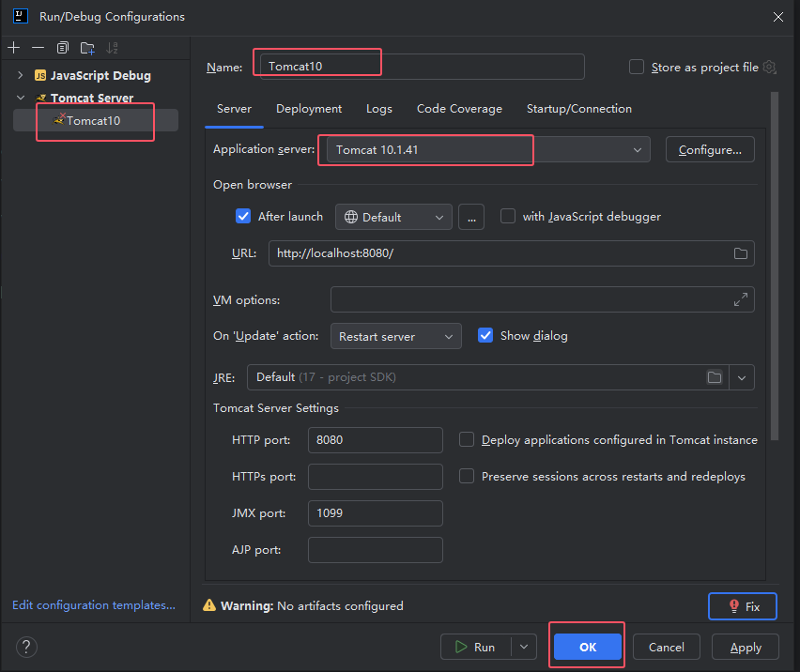The image size is (800, 672).
Task: Copy the selected configuration
Action: click(x=62, y=48)
